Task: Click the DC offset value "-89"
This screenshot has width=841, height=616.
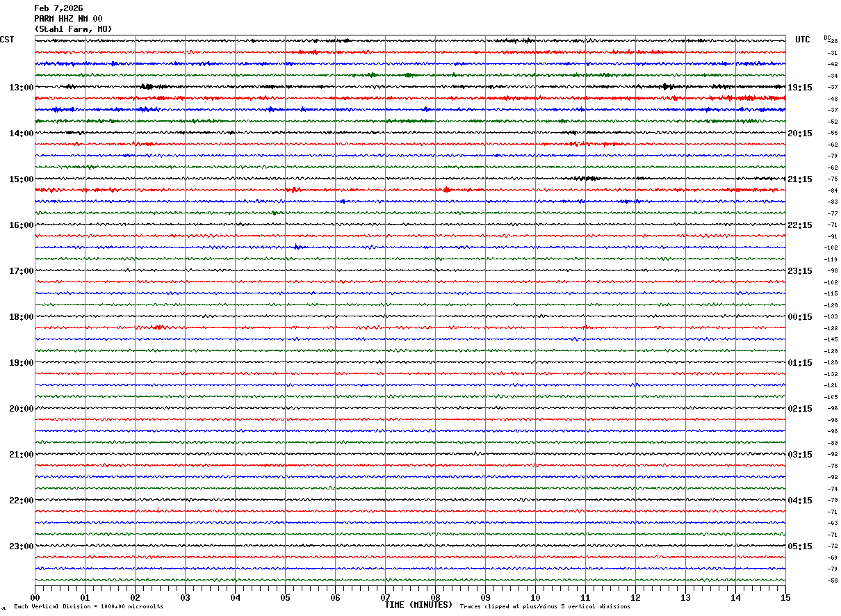Action: pos(832,443)
